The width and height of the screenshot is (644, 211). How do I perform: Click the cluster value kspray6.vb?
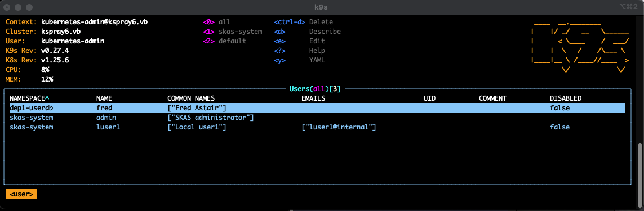[x=61, y=31]
